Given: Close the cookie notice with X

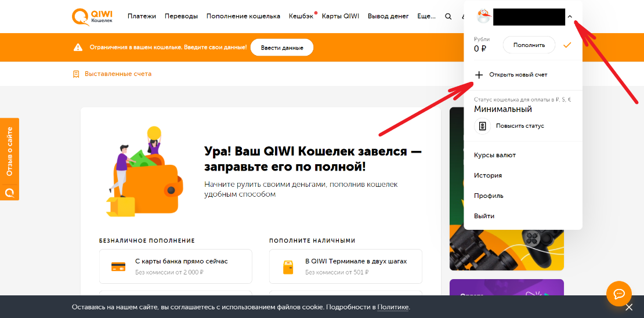Looking at the screenshot, I should point(629,307).
